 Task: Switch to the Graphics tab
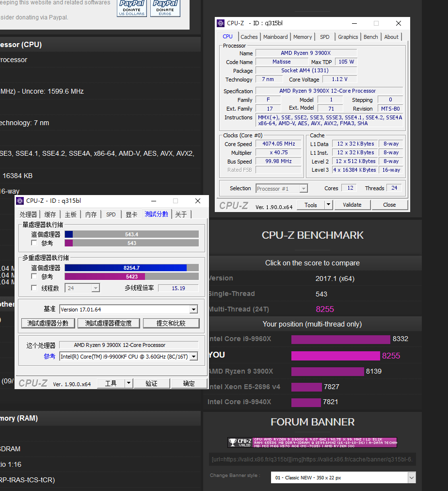(348, 37)
